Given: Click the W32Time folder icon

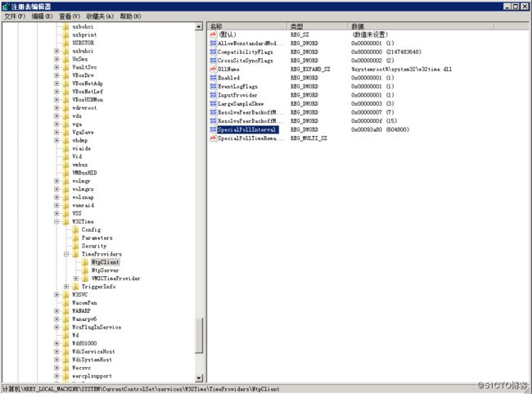Looking at the screenshot, I should 66,221.
